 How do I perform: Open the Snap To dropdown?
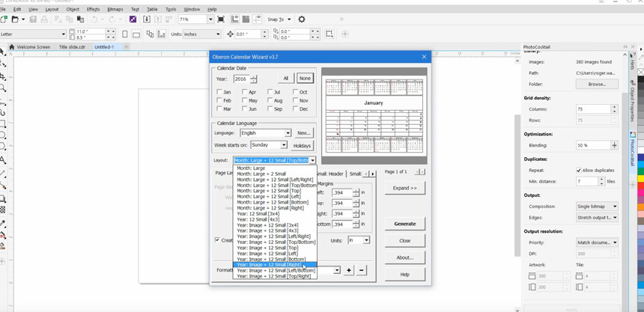click(289, 19)
